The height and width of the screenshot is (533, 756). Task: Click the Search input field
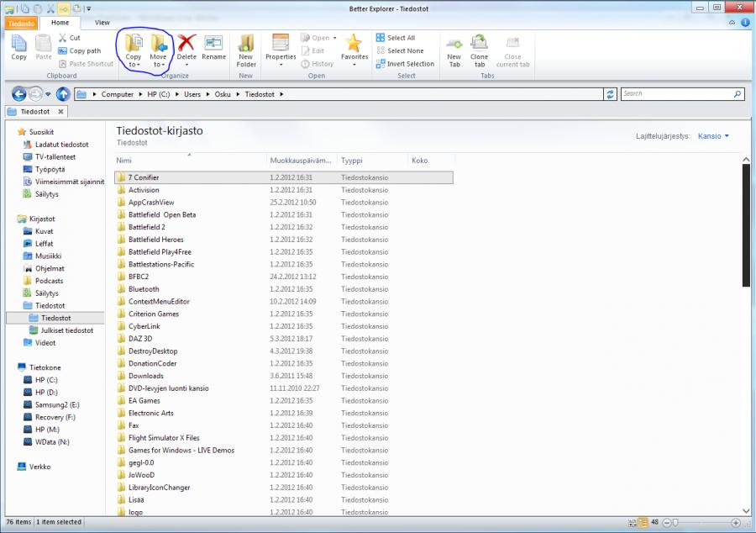pyautogui.click(x=680, y=93)
